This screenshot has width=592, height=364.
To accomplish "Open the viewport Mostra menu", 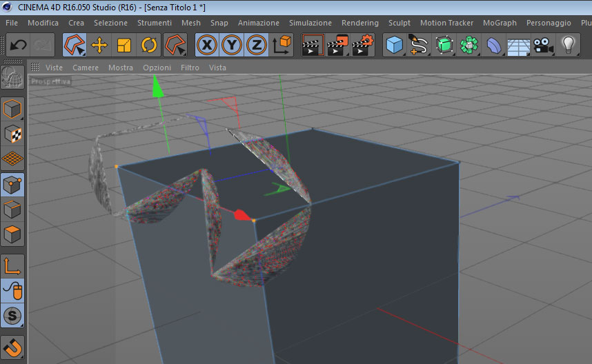I will click(x=121, y=68).
